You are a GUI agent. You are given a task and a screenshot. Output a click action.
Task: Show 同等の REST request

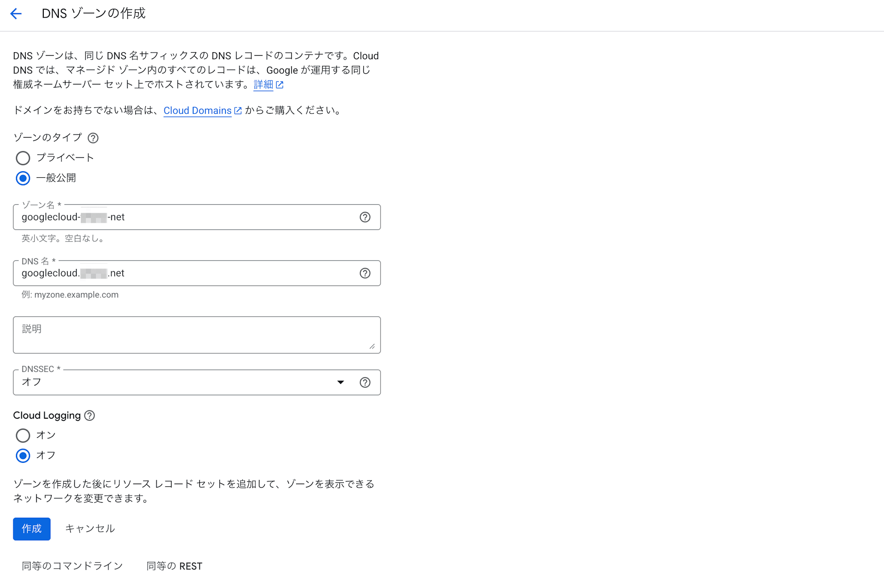[175, 566]
